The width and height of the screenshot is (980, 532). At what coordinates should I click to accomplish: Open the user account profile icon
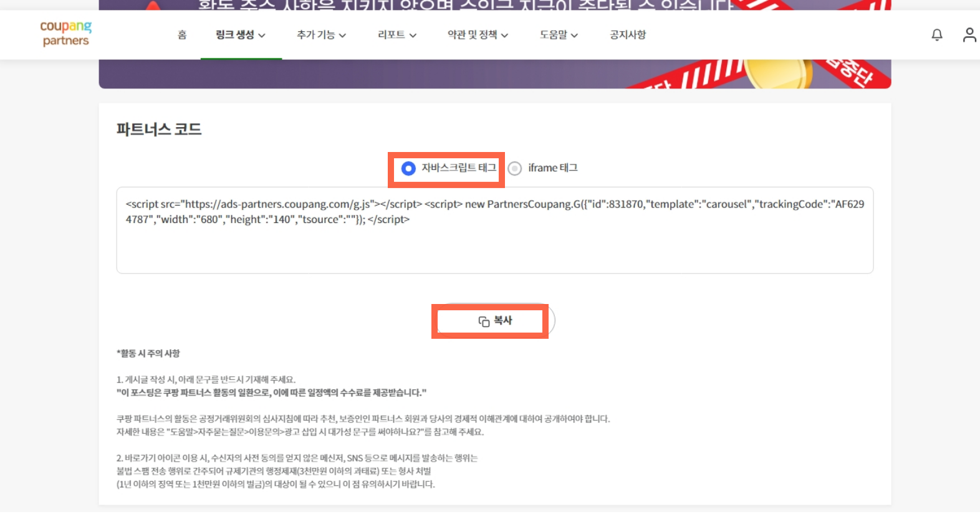click(969, 35)
